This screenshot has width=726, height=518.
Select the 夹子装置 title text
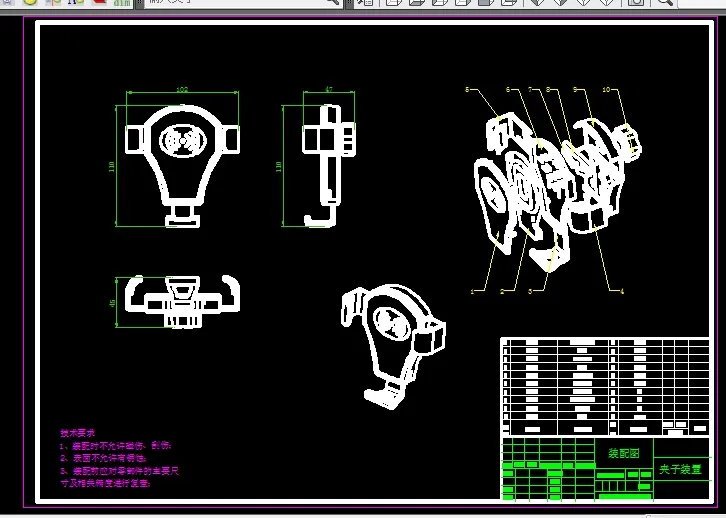[680, 469]
